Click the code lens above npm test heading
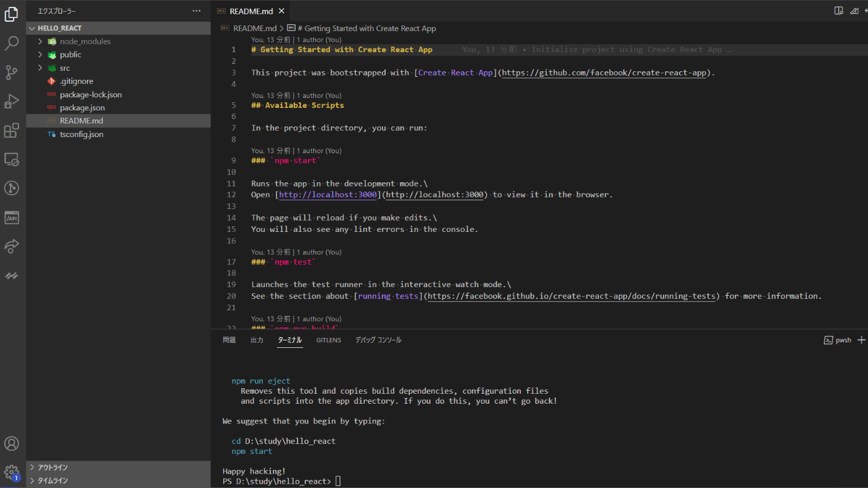The height and width of the screenshot is (488, 868). pyautogui.click(x=296, y=252)
